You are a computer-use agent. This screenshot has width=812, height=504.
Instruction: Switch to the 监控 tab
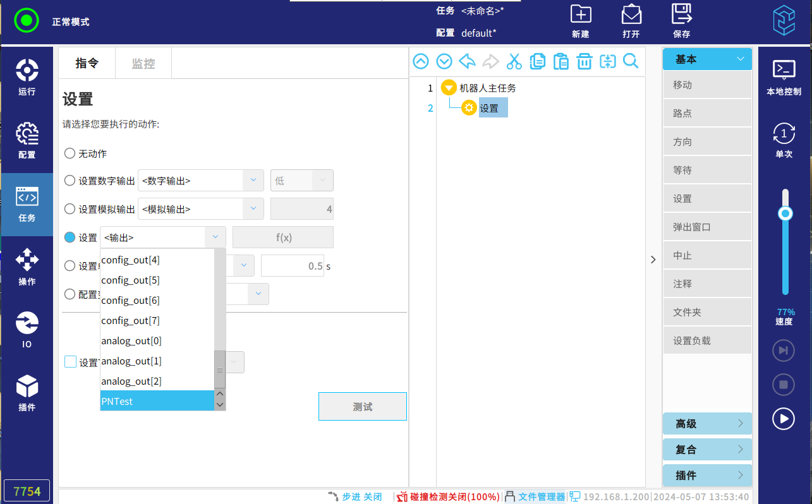pos(143,64)
